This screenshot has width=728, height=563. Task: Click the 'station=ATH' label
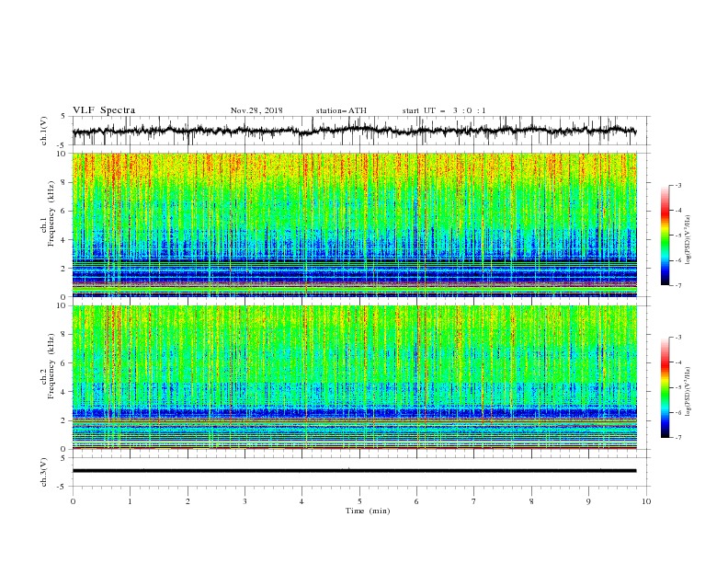point(341,110)
